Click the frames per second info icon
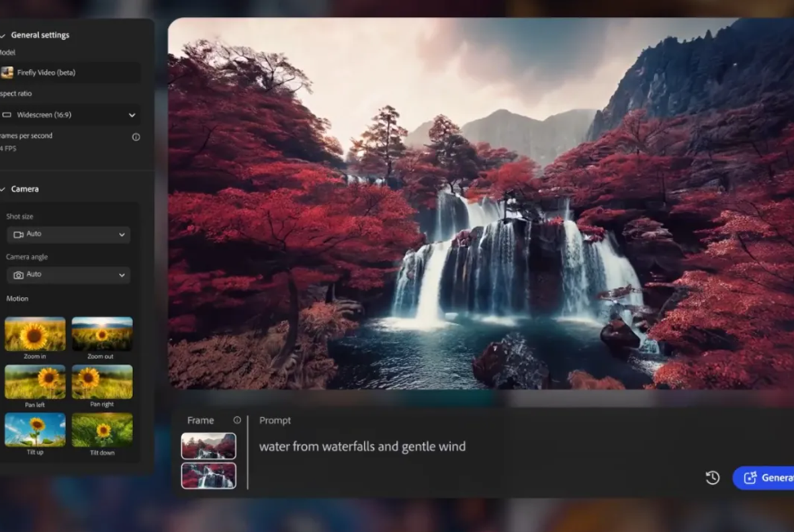 pos(136,137)
